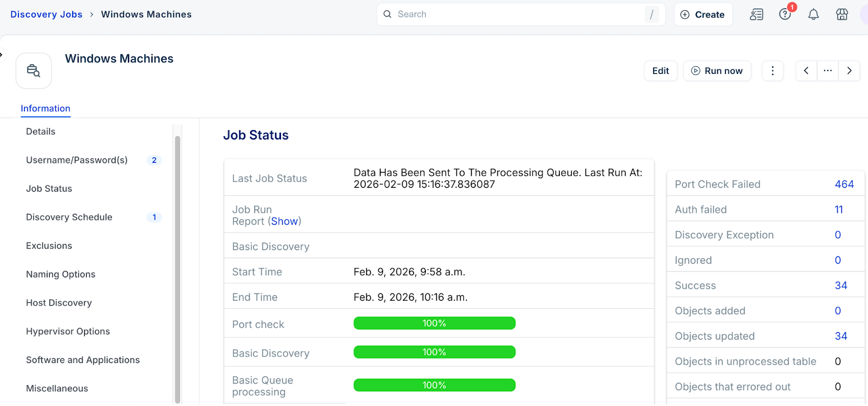
Task: Click the Port check progress bar
Action: pos(435,323)
